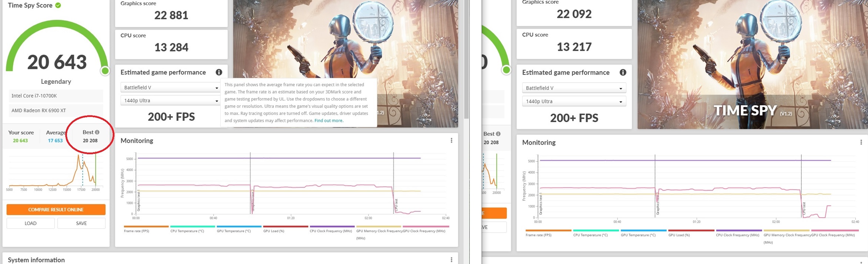Screen dimensions: 868x264
Task: Open the 1440p Ultra dropdown, right window
Action: point(574,101)
